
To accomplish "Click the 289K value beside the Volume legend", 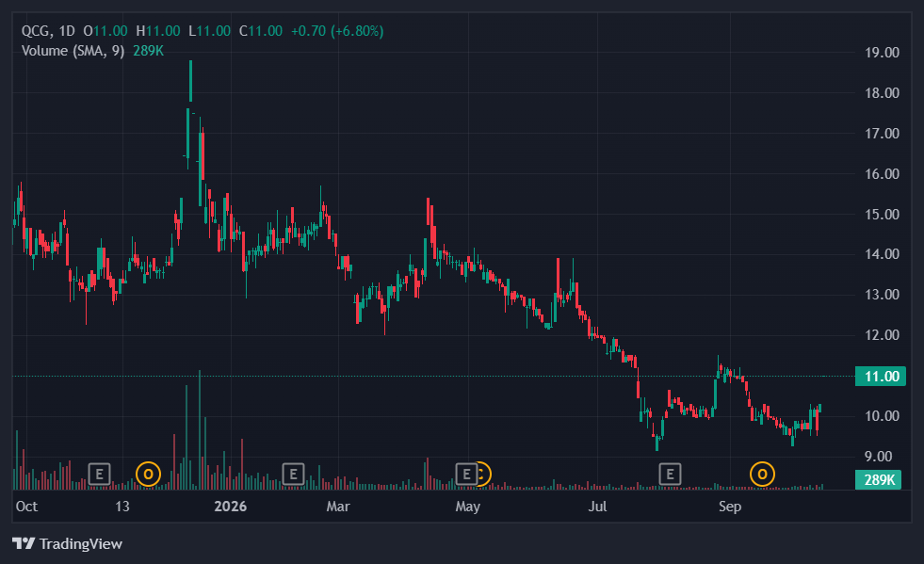I will pos(148,51).
